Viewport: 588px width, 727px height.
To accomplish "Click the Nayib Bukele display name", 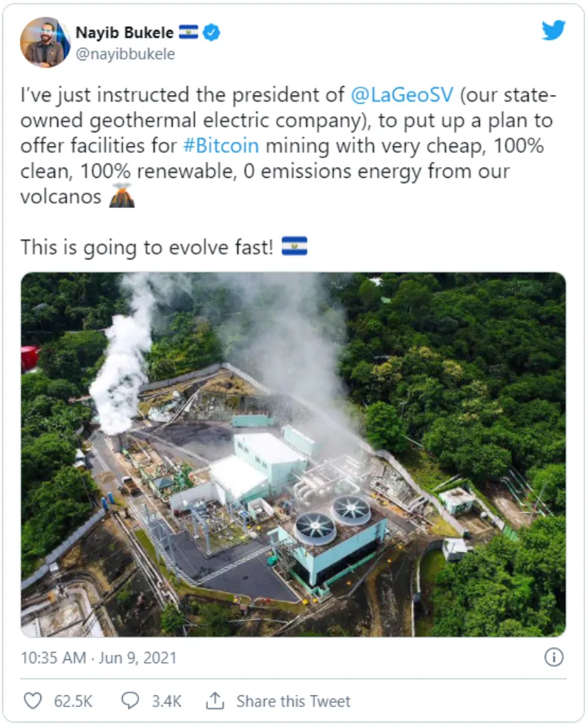I will [124, 32].
